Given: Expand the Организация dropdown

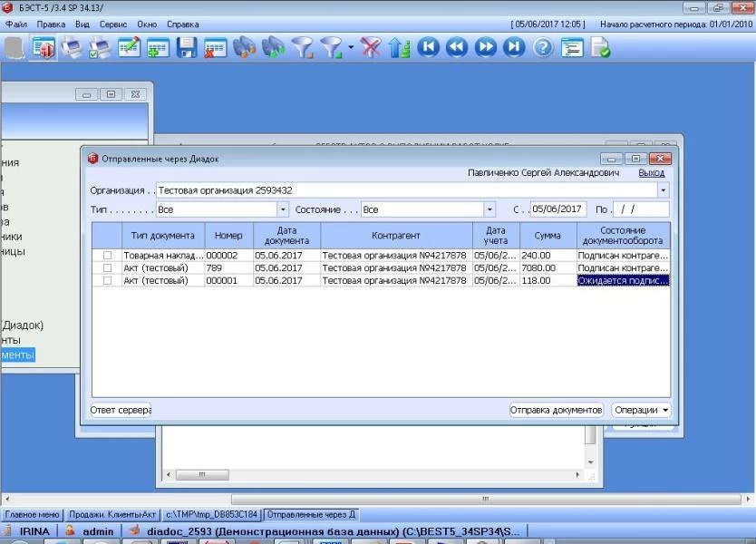Looking at the screenshot, I should 664,190.
